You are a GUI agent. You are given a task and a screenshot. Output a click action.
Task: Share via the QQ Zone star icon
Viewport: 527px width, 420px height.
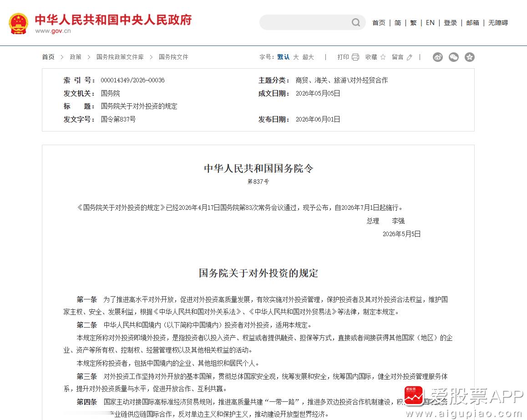[470, 57]
